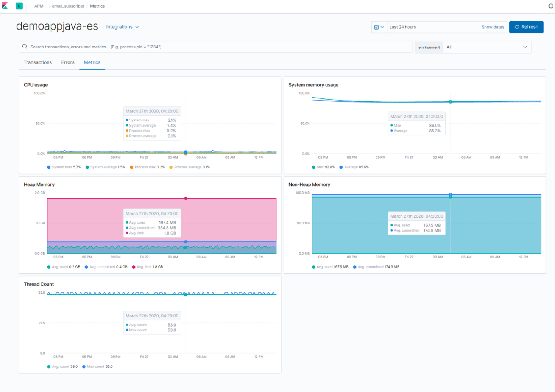
Task: Expand the Integrations dropdown
Action: click(122, 27)
